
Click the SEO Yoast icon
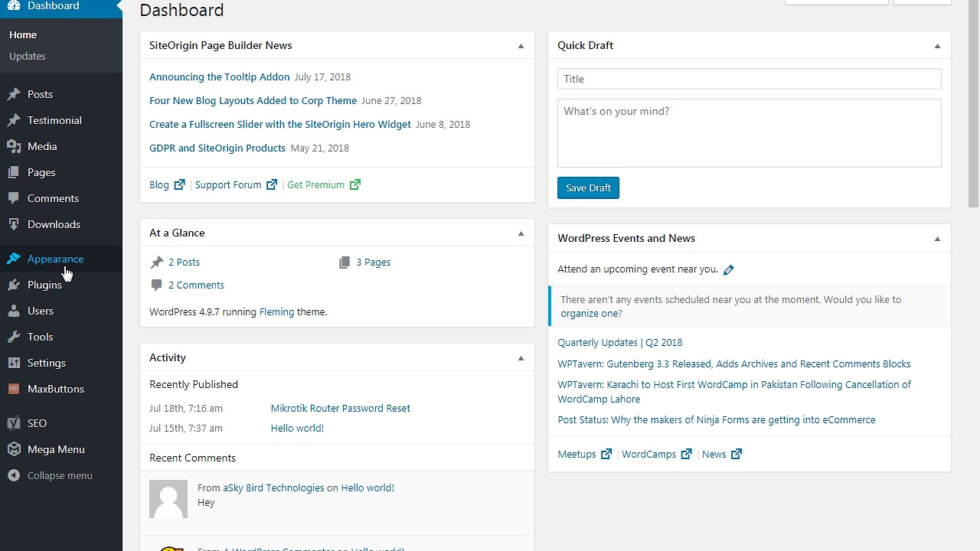(14, 423)
